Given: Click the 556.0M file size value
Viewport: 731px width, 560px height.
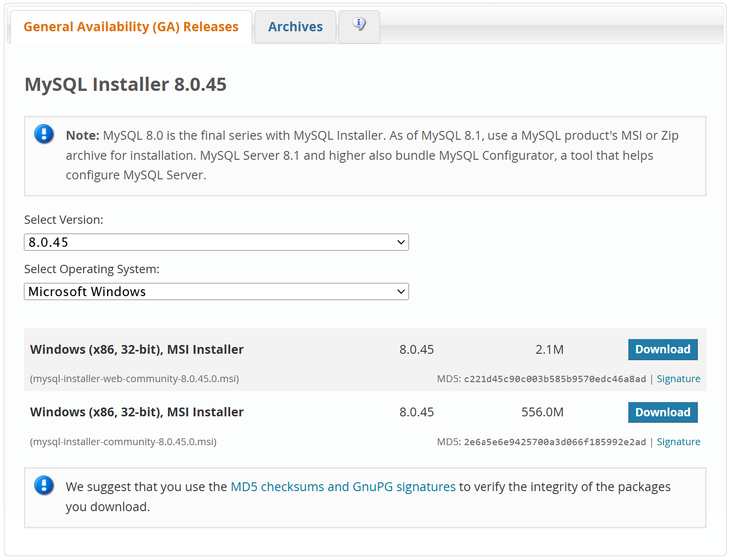Looking at the screenshot, I should (542, 412).
